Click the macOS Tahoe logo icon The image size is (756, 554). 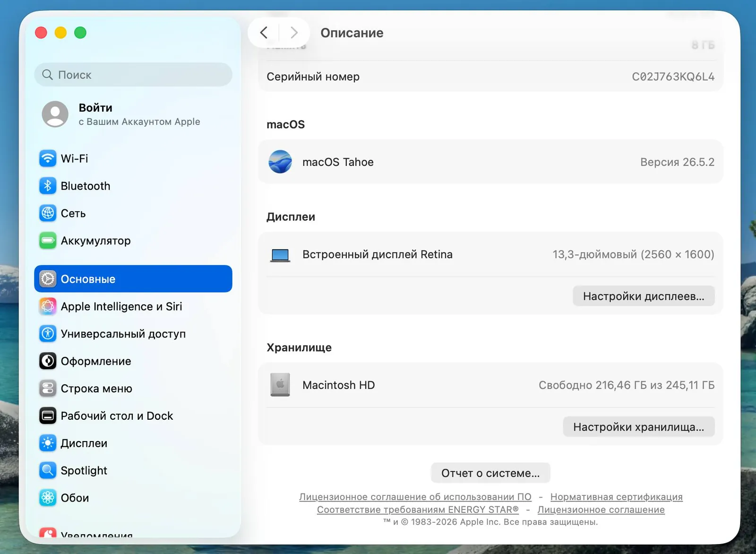pos(280,162)
